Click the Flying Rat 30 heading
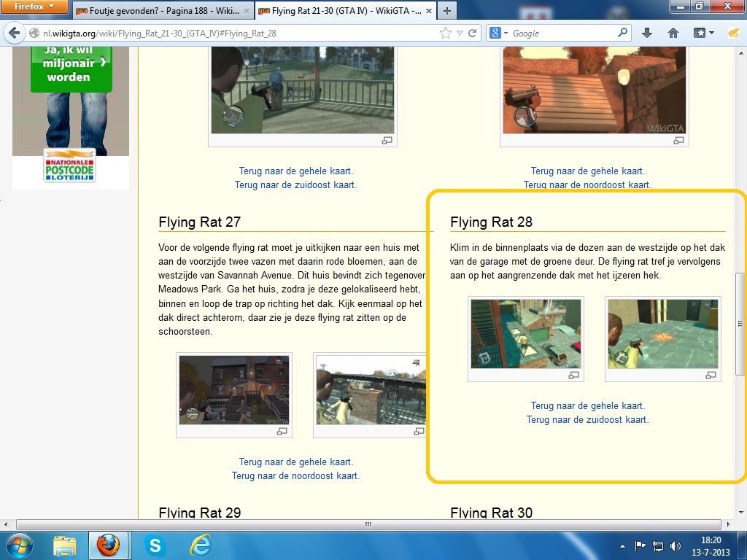747x560 pixels. (x=491, y=512)
